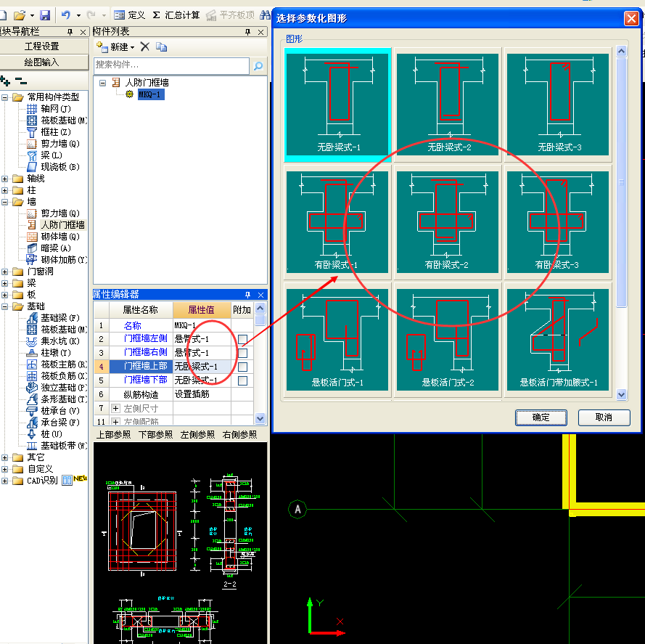Check 附加 box for 门框墙下部
This screenshot has width=645, height=644.
point(242,380)
